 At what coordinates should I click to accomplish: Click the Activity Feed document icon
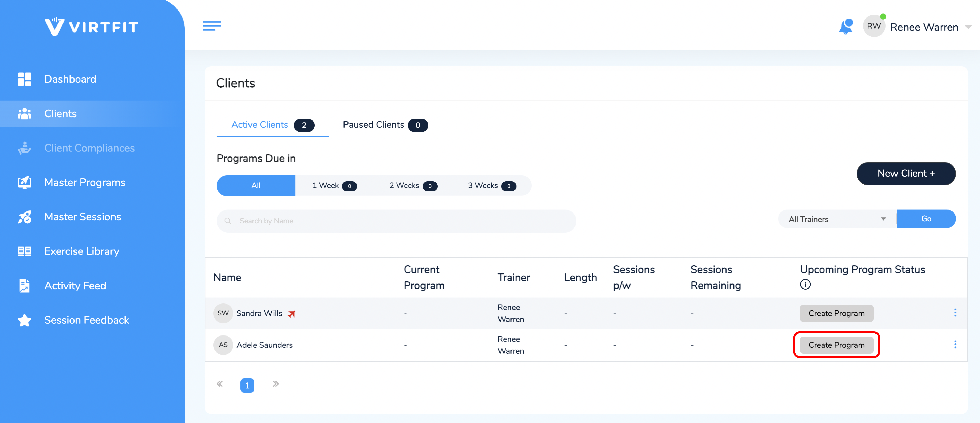24,286
